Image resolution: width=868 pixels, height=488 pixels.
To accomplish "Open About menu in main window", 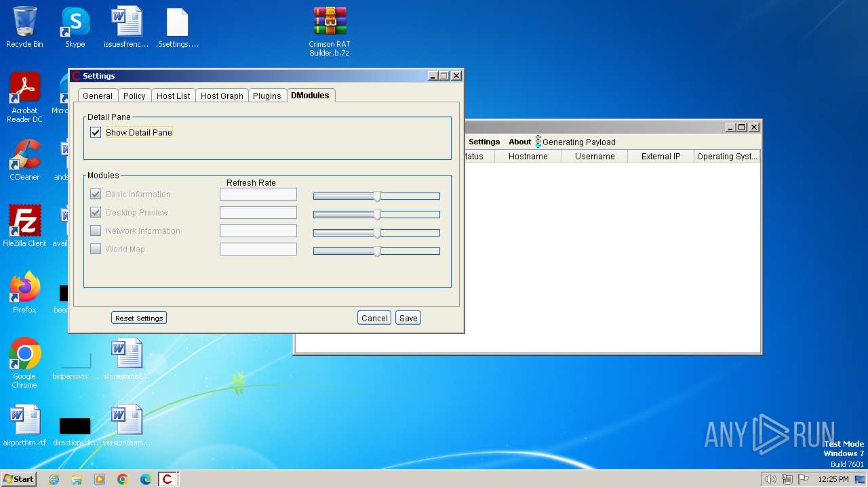I will coord(520,142).
